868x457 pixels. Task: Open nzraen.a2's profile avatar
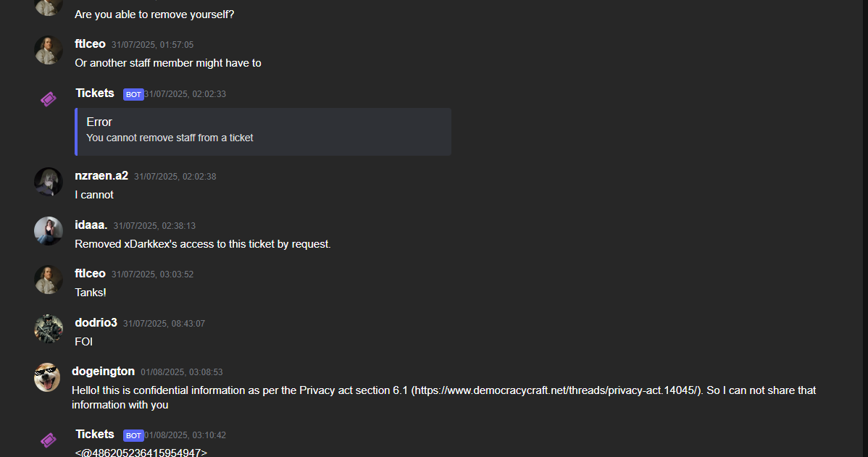[x=48, y=182]
